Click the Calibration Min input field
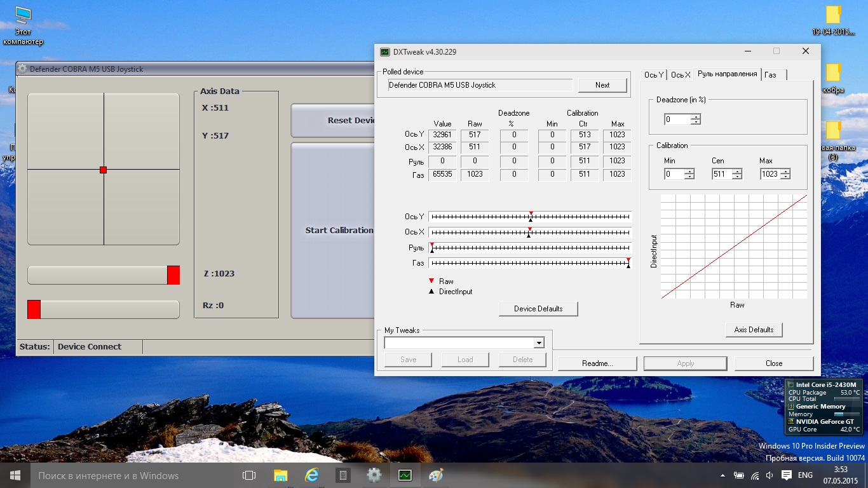 point(674,174)
